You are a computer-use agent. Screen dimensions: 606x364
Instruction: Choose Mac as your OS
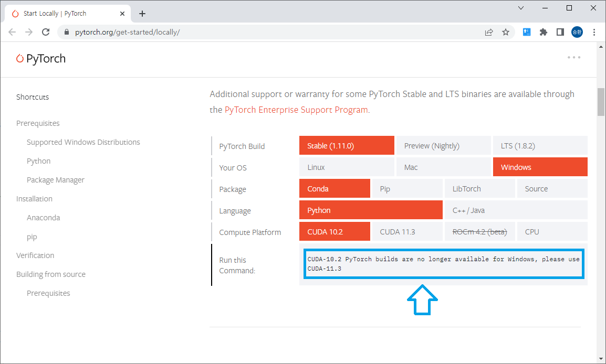pyautogui.click(x=443, y=167)
